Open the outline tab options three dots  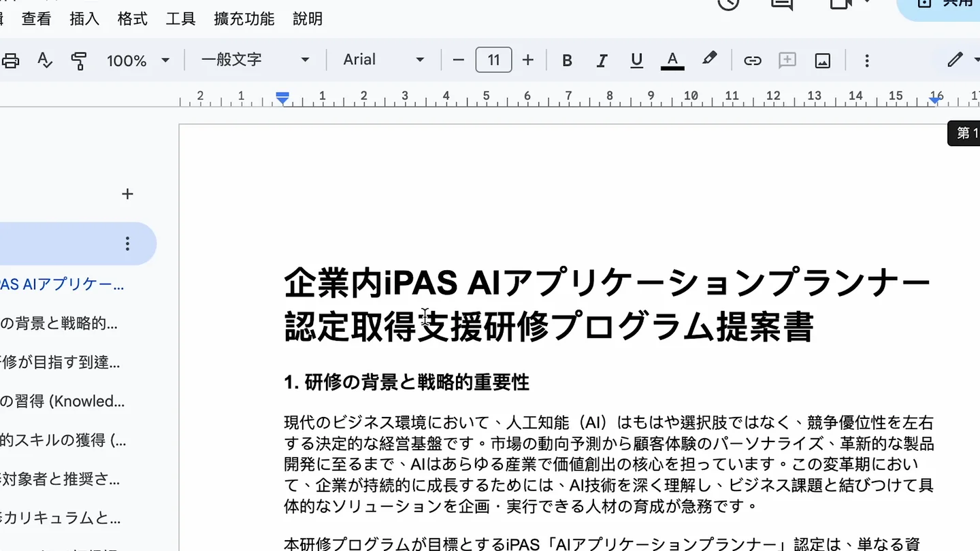[x=127, y=244]
